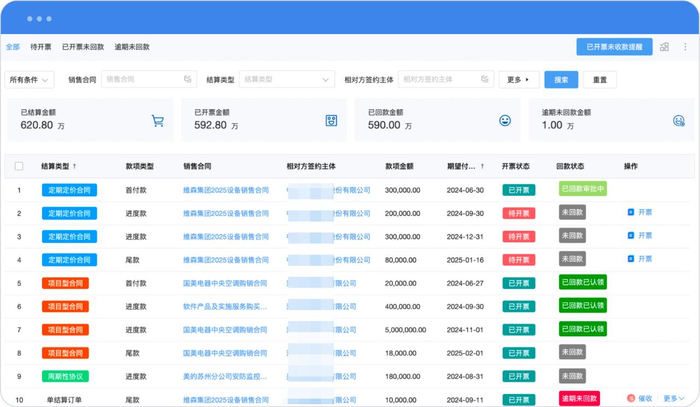
Task: Click the blue 搜索 button
Action: (561, 79)
